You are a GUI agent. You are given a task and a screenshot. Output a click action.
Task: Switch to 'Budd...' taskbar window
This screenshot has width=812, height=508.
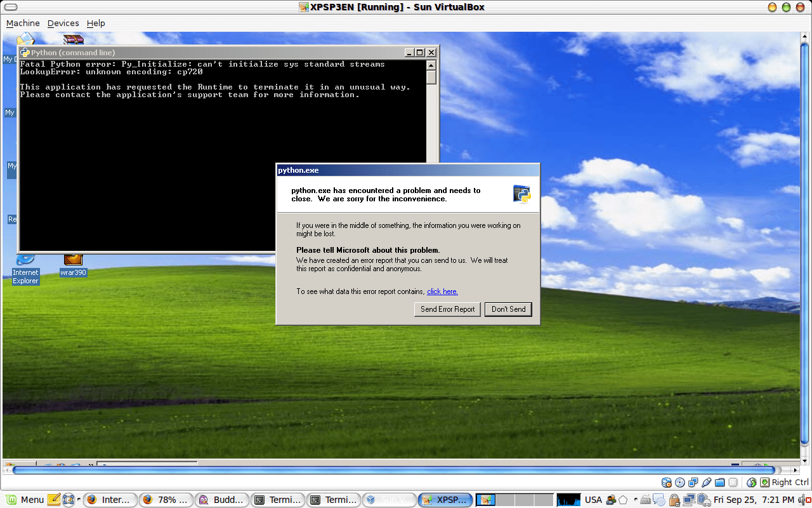pyautogui.click(x=222, y=500)
